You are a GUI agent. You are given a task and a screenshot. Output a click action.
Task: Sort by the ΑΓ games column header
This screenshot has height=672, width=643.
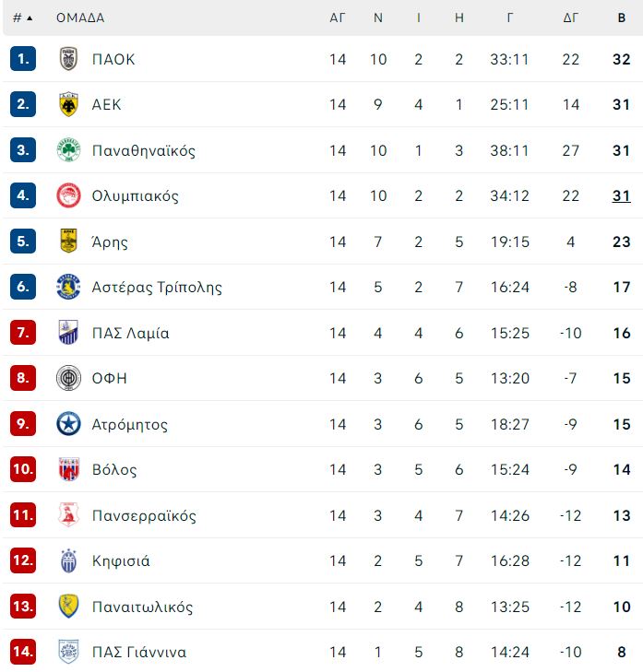[337, 18]
